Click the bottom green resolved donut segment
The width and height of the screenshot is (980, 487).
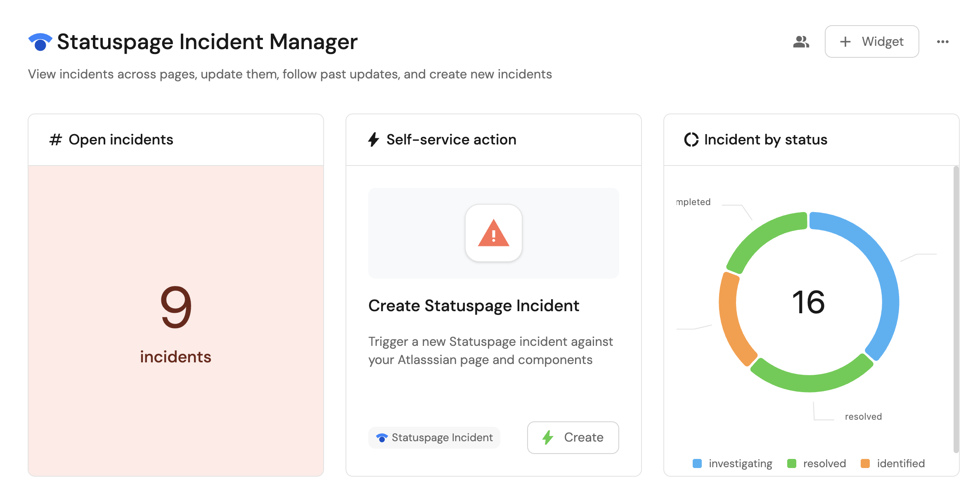809,383
